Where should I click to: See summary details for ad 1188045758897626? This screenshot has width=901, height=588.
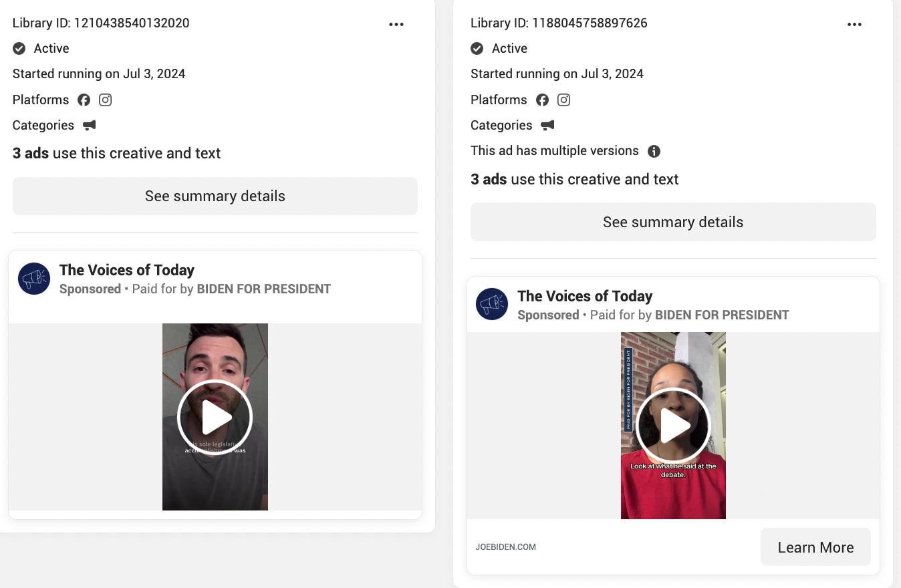click(x=673, y=222)
